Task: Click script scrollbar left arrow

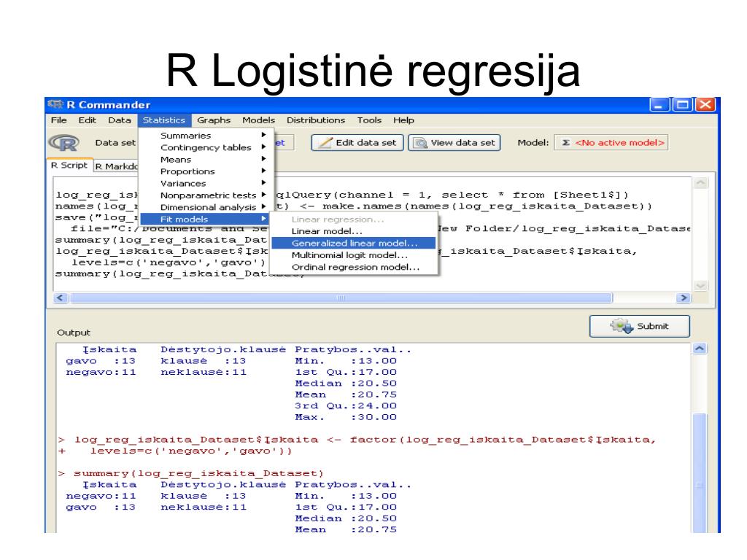Action: [x=61, y=298]
